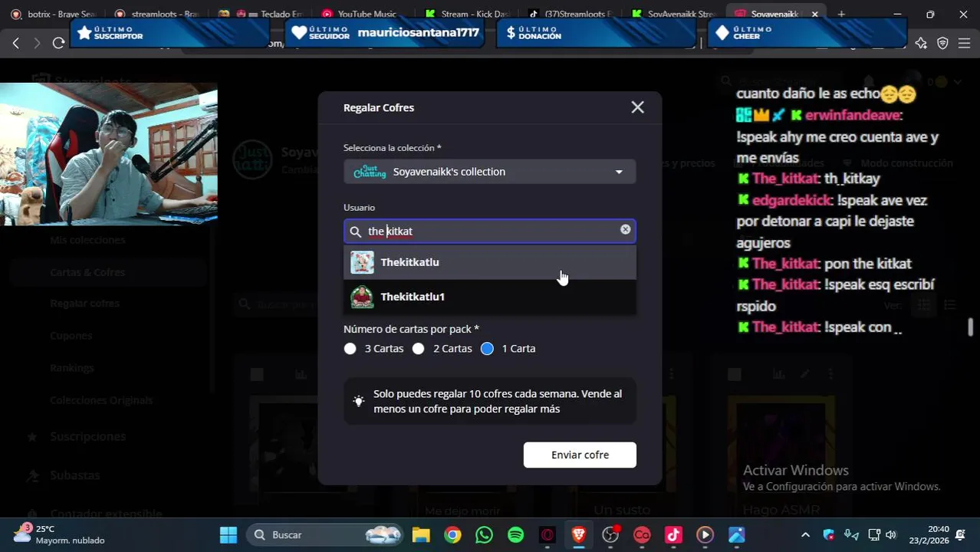Open Spotify from taskbar
The image size is (980, 552).
(515, 534)
